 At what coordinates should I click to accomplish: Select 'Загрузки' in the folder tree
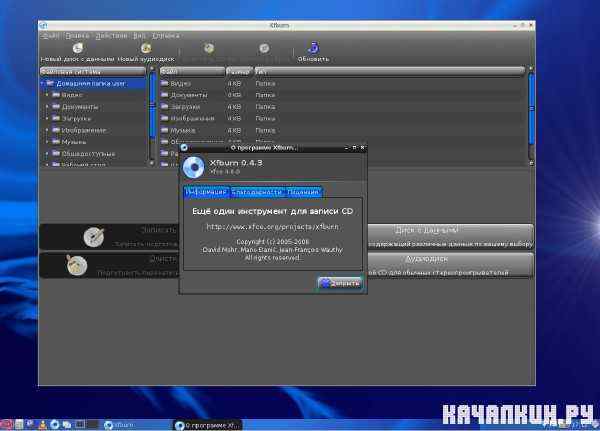tap(76, 118)
